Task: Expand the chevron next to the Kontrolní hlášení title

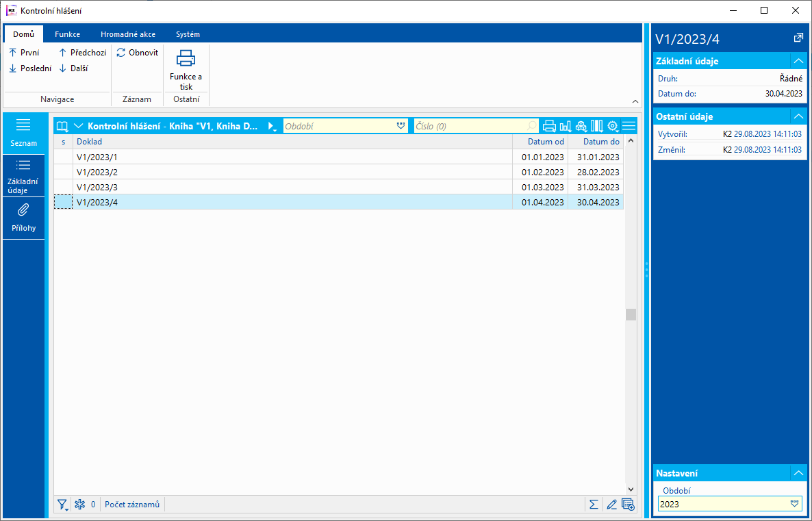Action: [x=79, y=126]
